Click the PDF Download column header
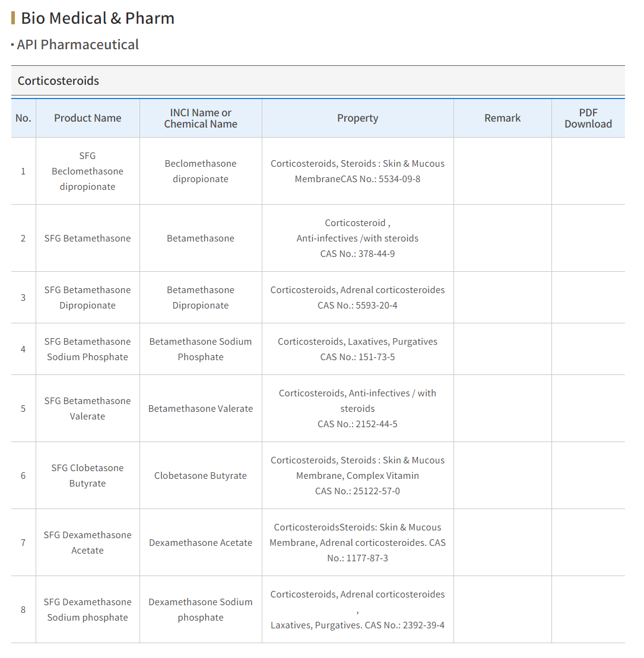 tap(588, 118)
